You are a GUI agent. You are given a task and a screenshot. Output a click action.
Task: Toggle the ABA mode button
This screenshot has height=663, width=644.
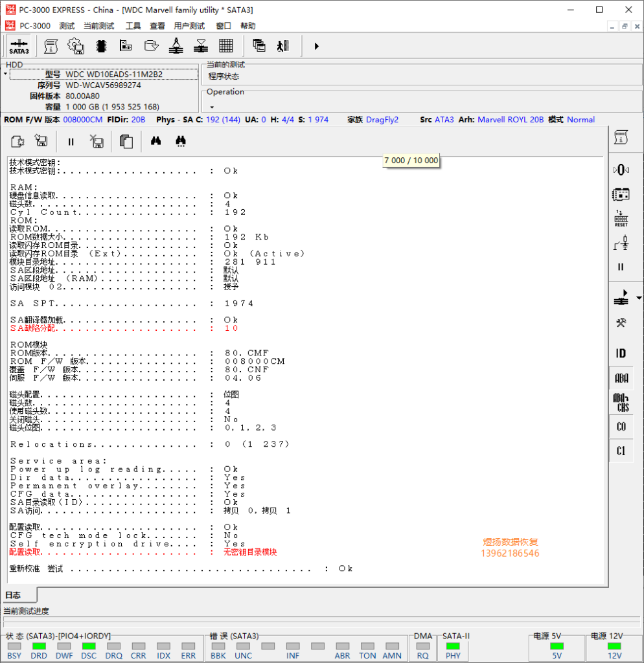point(621,379)
